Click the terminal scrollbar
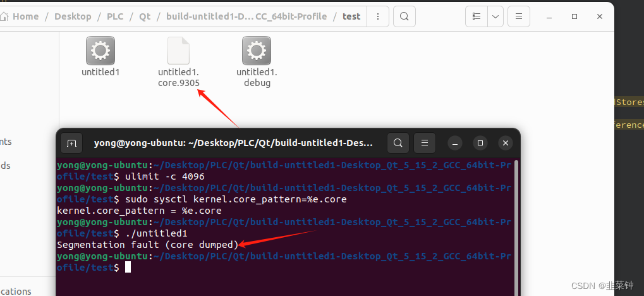 click(517, 228)
